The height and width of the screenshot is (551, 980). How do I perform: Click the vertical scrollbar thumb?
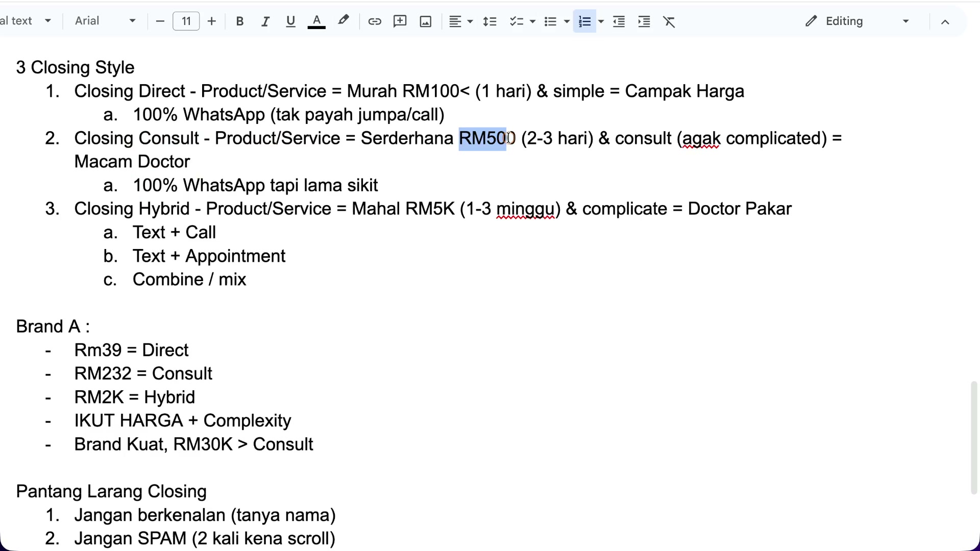point(974,438)
